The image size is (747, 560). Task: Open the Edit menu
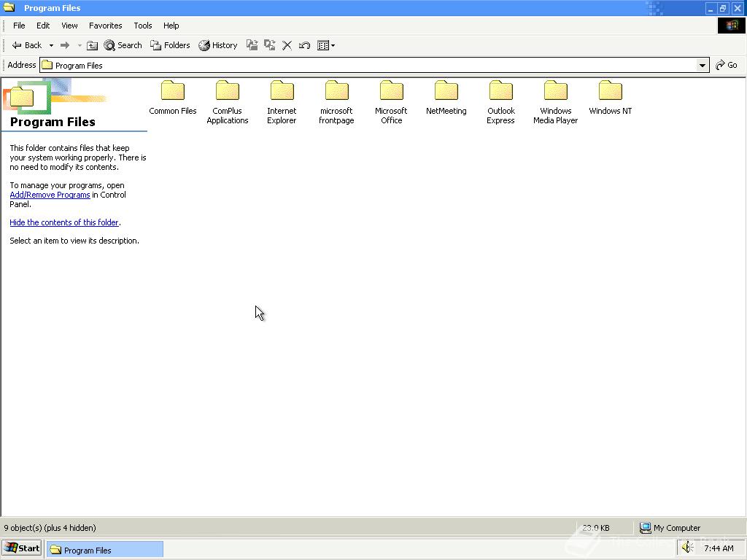(43, 26)
